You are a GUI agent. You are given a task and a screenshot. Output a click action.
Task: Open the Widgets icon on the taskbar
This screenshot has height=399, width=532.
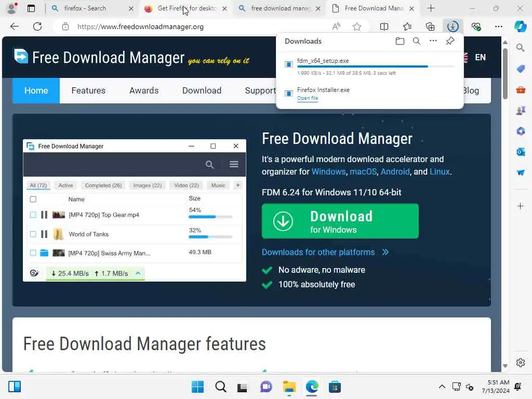[15, 387]
